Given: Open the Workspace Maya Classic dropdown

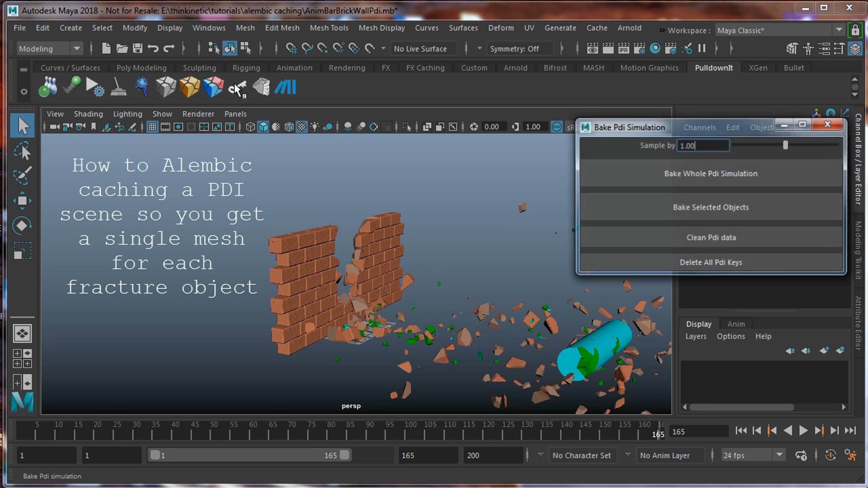Looking at the screenshot, I should pos(780,30).
